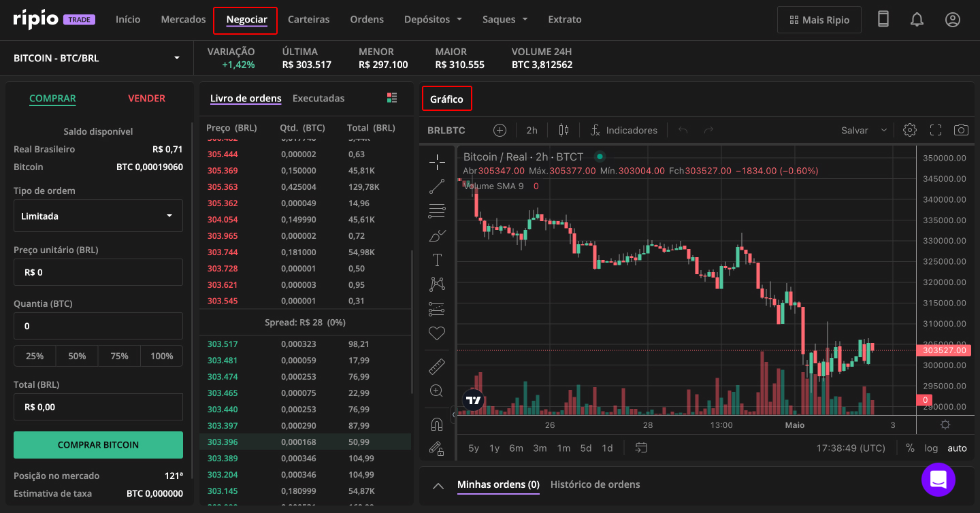The height and width of the screenshot is (513, 980).
Task: Click the Preço unitário input field
Action: [x=98, y=272]
